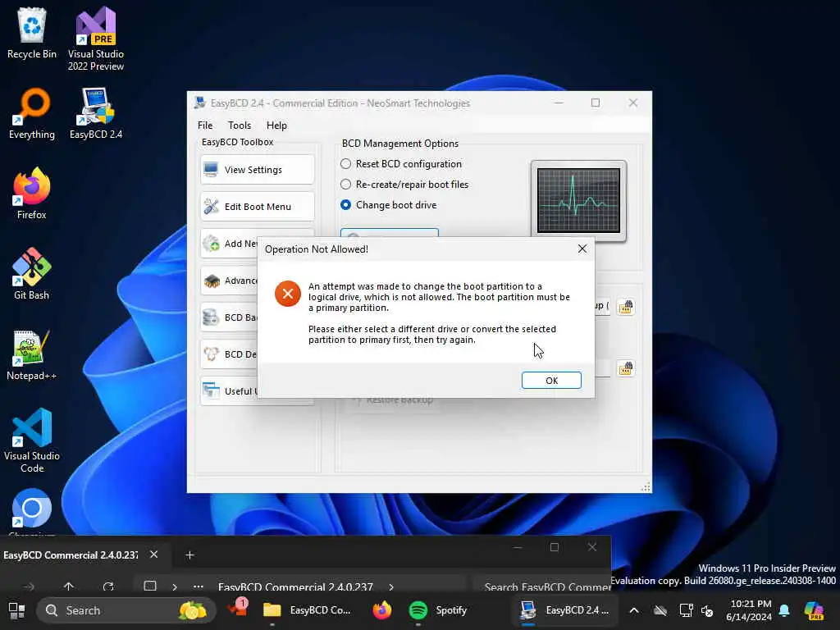Switch to EasyBCD Co... File Explorer taskbar item
The width and height of the screenshot is (840, 630).
[307, 610]
